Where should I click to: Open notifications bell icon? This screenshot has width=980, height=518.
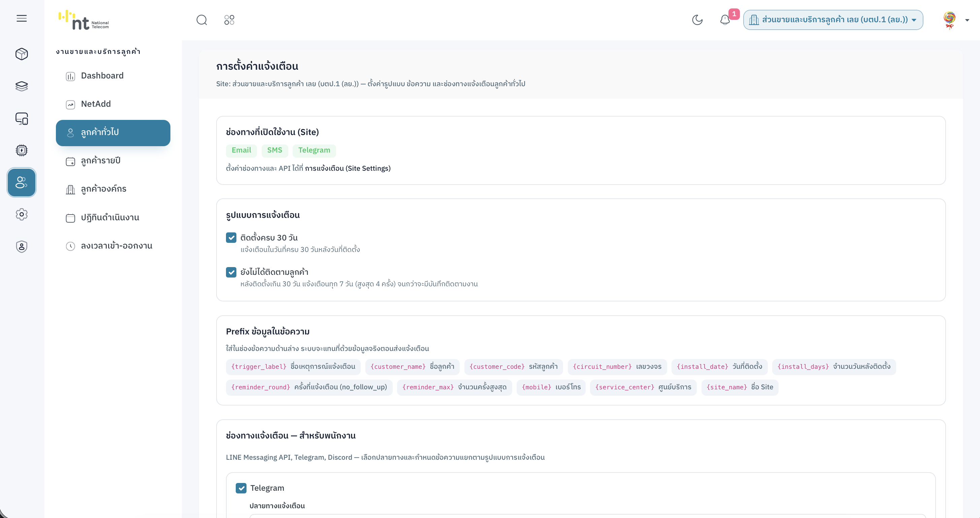725,20
